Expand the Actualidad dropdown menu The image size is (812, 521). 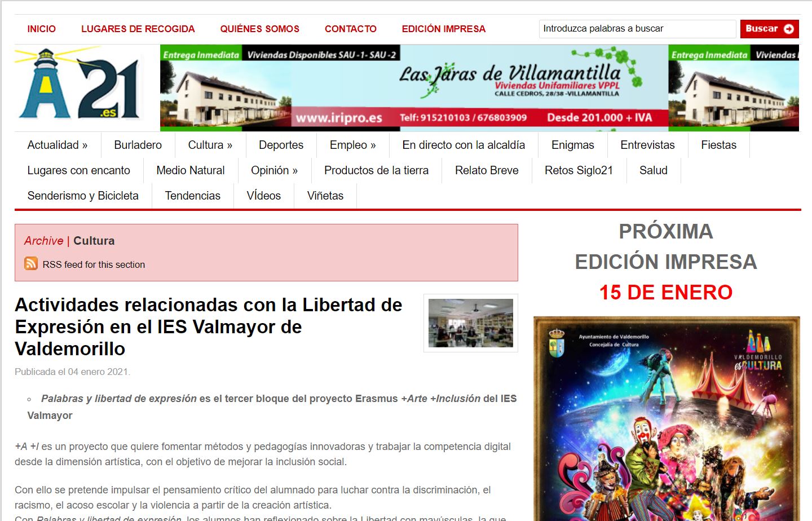click(x=58, y=145)
